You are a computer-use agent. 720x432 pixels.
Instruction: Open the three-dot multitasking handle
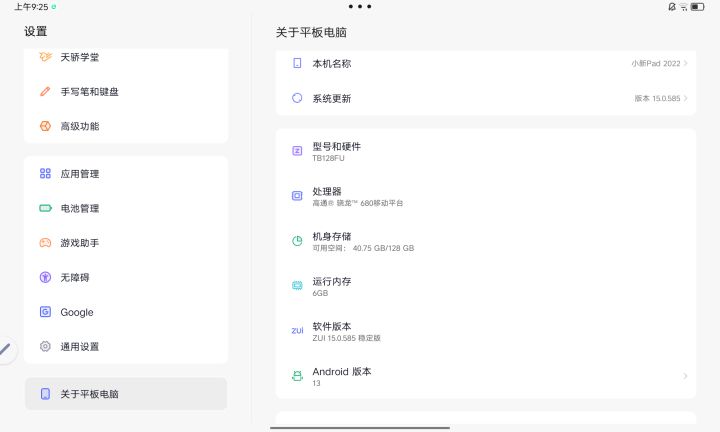tap(360, 6)
